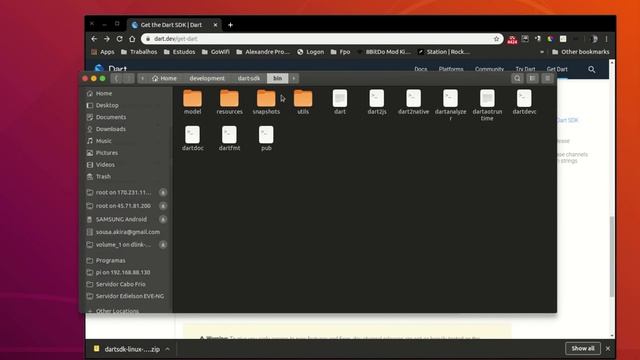Viewport: 640px width, 360px height.
Task: Click the Chrome forward button
Action: pyautogui.click(x=107, y=39)
